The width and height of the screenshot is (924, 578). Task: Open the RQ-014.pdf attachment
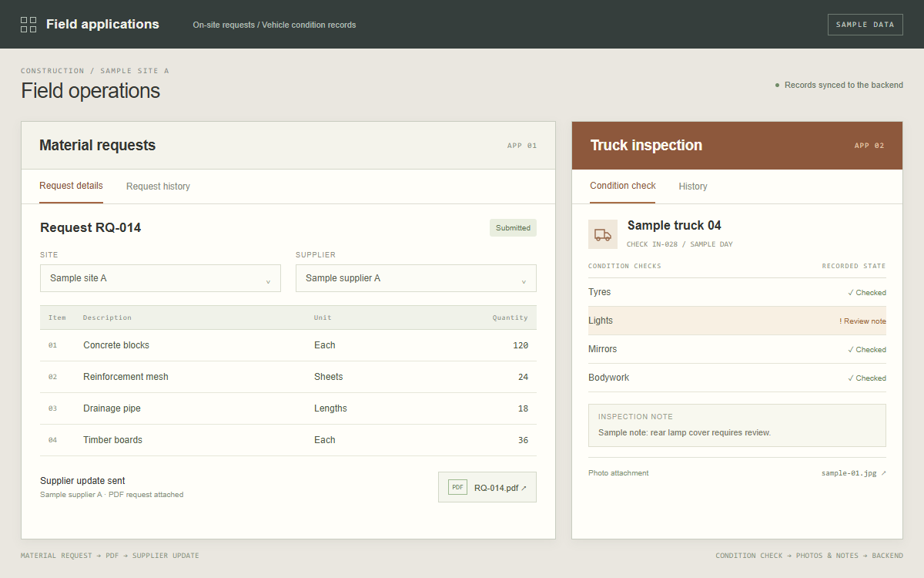[487, 487]
